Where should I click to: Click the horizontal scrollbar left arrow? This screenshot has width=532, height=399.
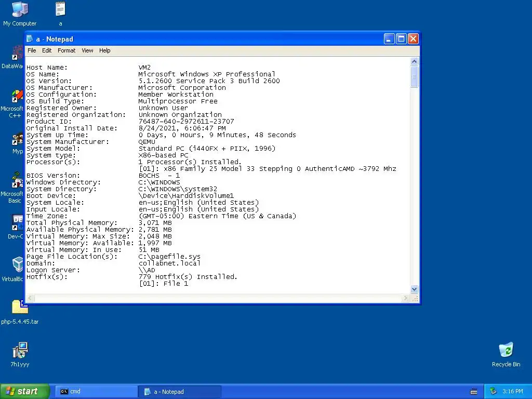click(x=30, y=298)
